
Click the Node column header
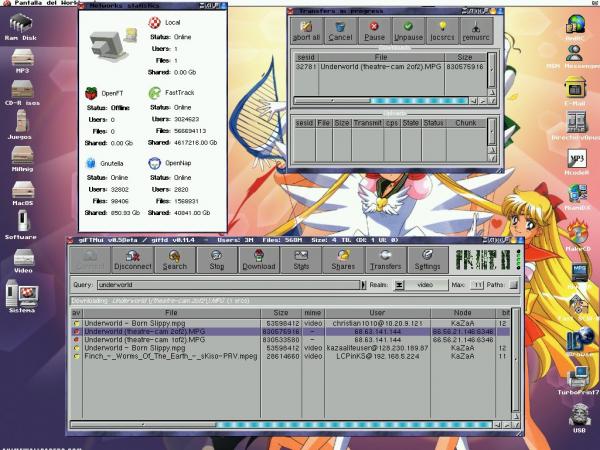(463, 313)
